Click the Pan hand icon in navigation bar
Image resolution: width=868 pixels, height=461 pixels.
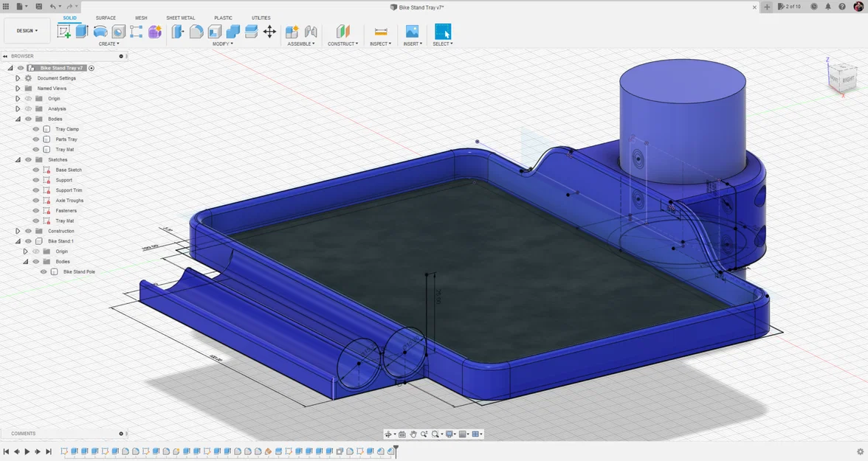point(413,434)
